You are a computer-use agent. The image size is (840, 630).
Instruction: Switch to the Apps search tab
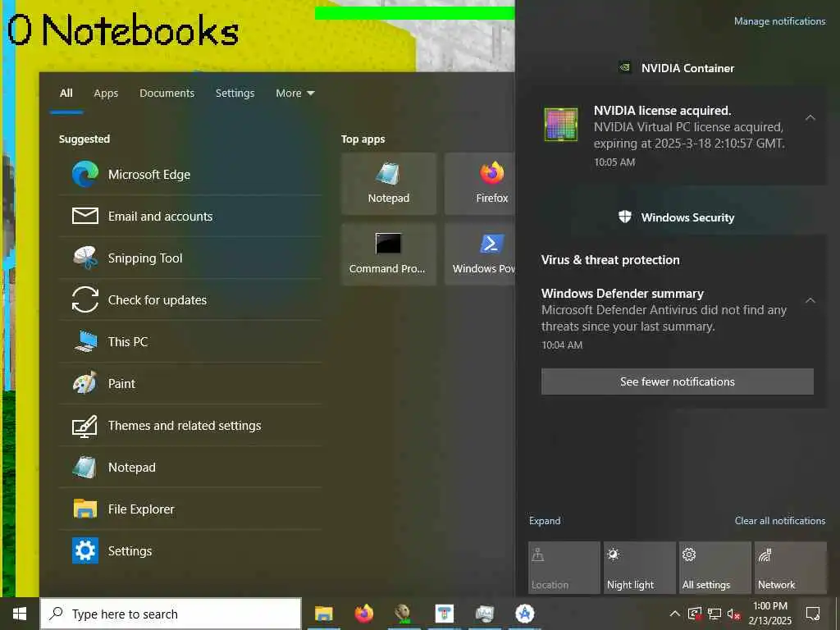pyautogui.click(x=106, y=94)
